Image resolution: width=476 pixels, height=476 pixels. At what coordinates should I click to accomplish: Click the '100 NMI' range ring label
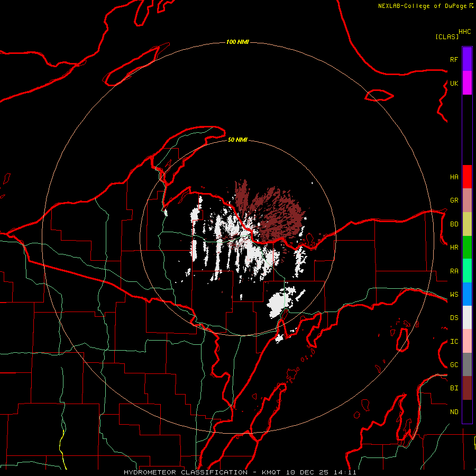[x=237, y=42]
